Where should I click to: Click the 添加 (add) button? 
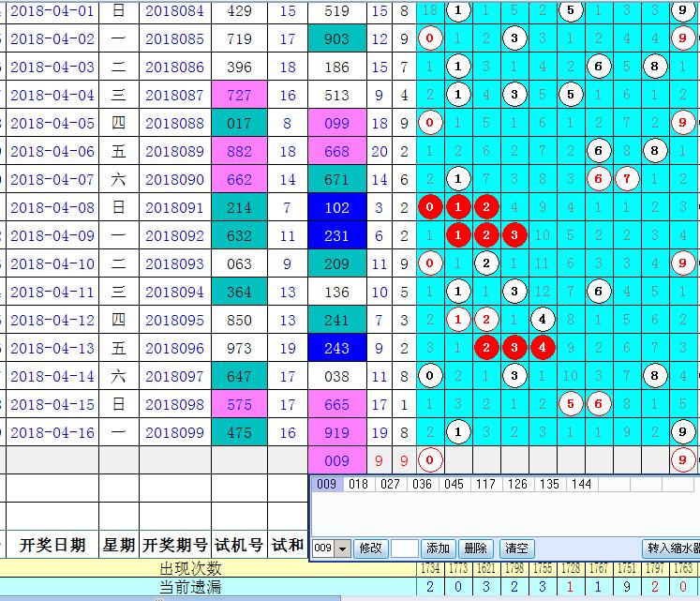438,548
